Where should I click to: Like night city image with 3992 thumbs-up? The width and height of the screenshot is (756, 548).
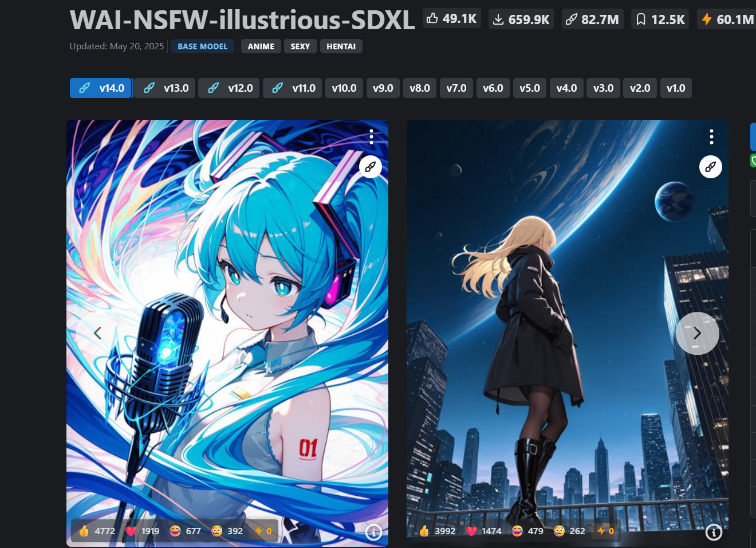[437, 531]
